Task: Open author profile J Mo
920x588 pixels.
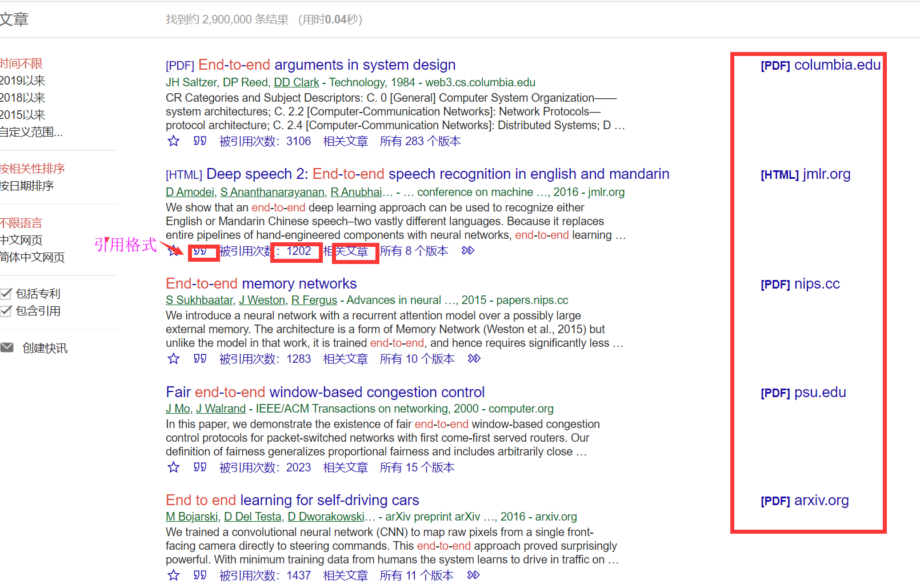Action: click(x=178, y=409)
